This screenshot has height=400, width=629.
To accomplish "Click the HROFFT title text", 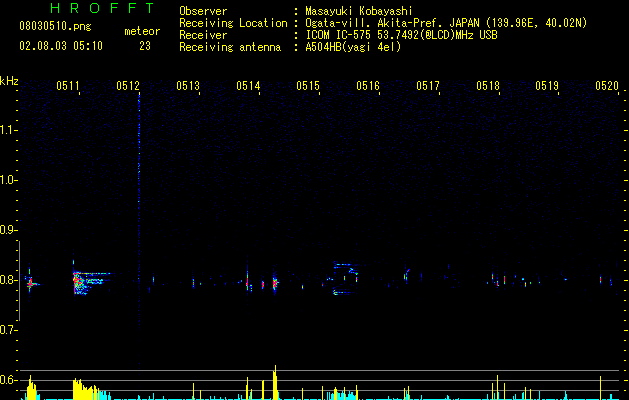I will tap(102, 8).
